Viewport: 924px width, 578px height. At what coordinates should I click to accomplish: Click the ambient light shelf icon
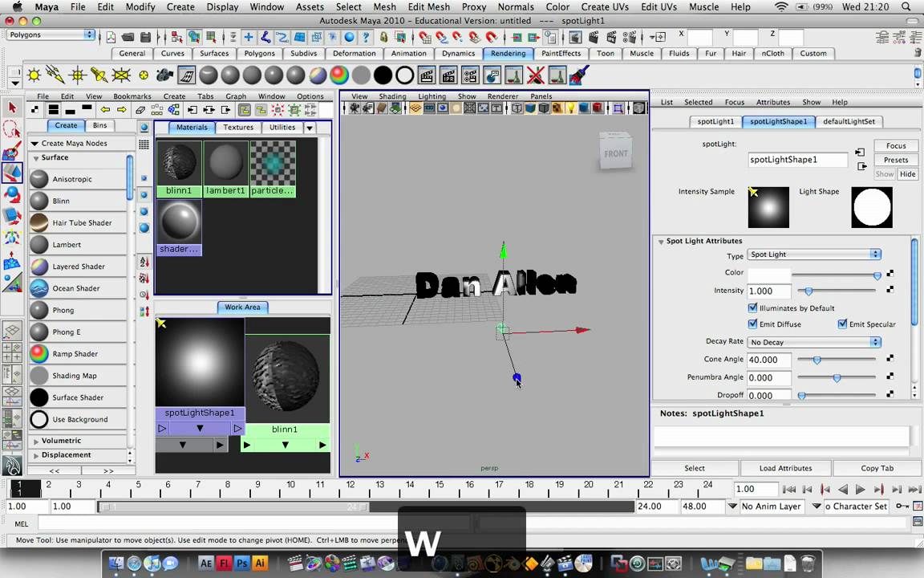34,75
